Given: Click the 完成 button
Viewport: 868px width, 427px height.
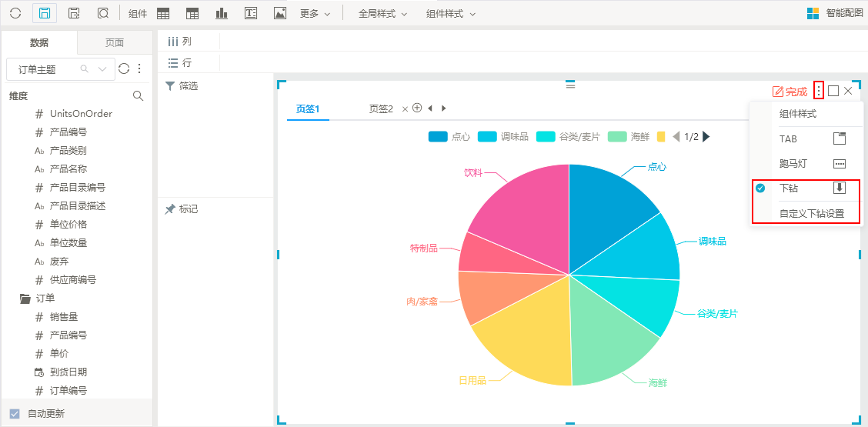Looking at the screenshot, I should [790, 92].
